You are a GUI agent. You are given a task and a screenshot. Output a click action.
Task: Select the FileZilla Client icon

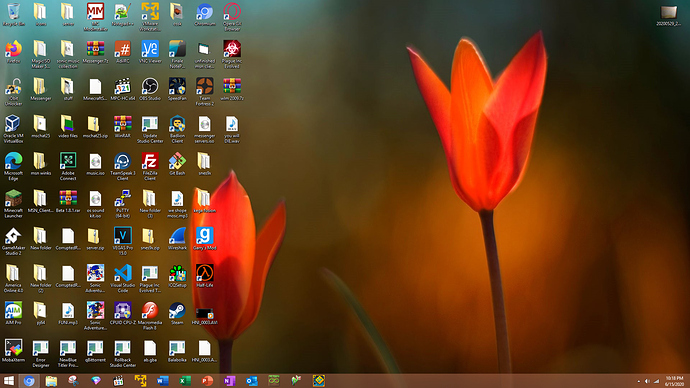tap(150, 166)
